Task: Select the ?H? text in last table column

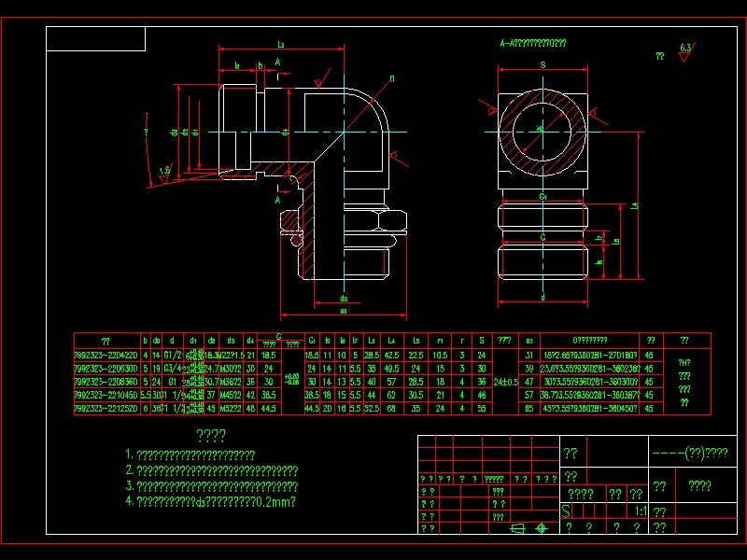Action: tap(684, 363)
